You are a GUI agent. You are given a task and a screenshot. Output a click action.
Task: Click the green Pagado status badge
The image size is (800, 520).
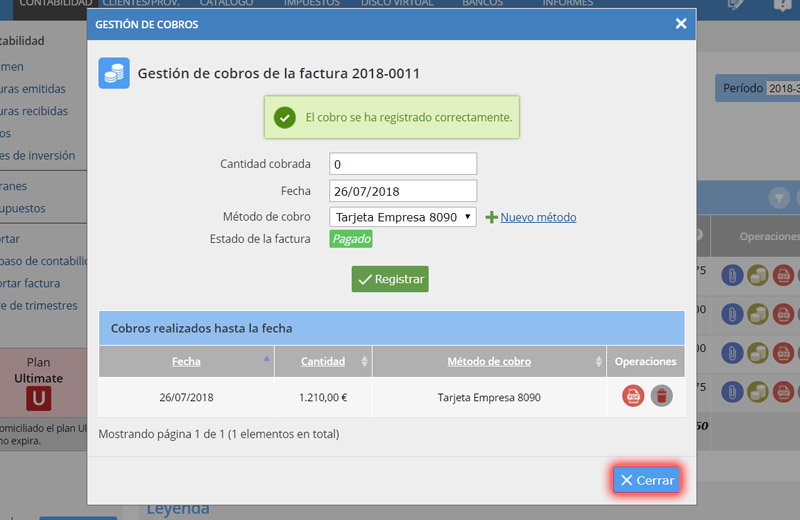click(x=351, y=239)
